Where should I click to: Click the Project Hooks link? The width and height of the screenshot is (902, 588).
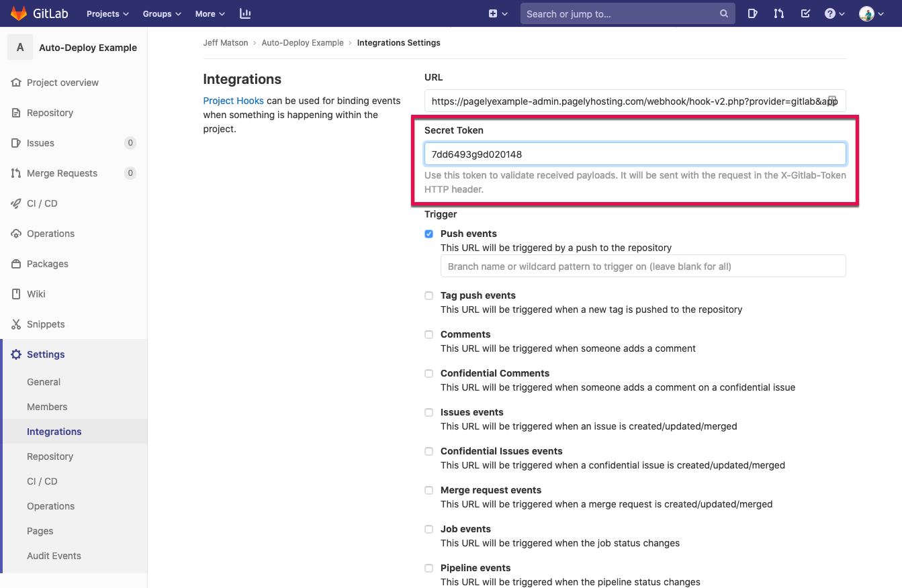pyautogui.click(x=233, y=101)
